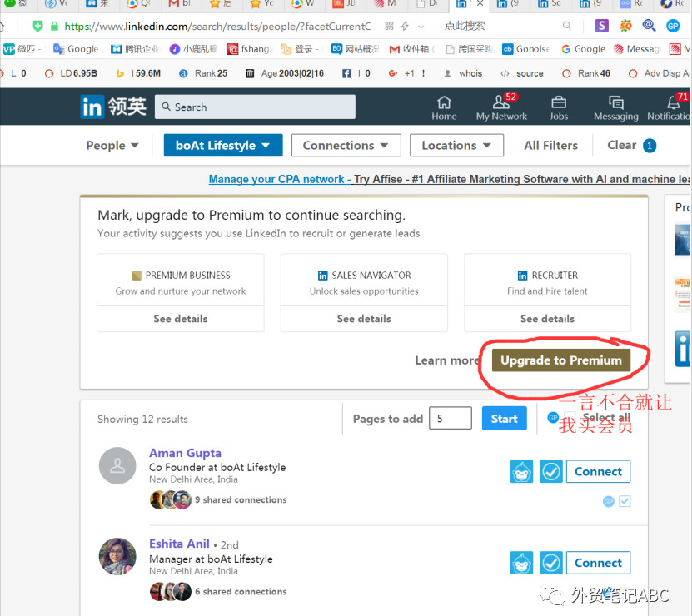This screenshot has height=616, width=692.
Task: Click the blue magnifier extension icon in toolbar
Action: (649, 26)
